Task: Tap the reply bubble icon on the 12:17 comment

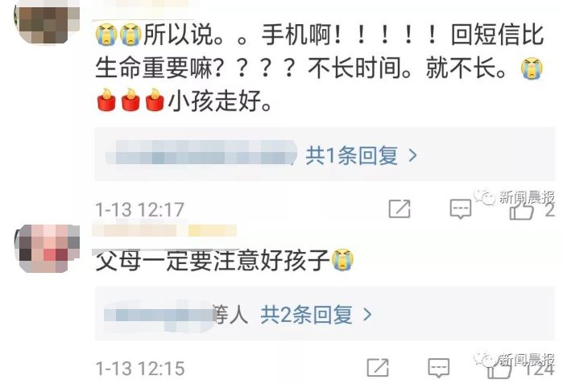Action: pyautogui.click(x=461, y=209)
